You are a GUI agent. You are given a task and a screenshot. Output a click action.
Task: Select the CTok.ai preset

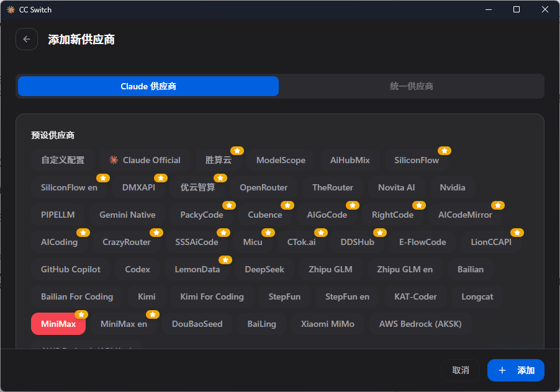click(x=302, y=242)
